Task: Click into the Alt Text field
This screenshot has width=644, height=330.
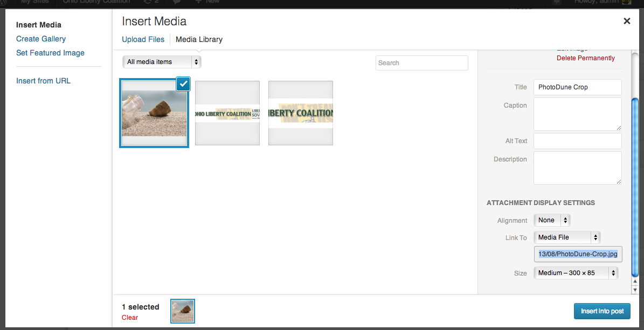Action: tap(578, 141)
